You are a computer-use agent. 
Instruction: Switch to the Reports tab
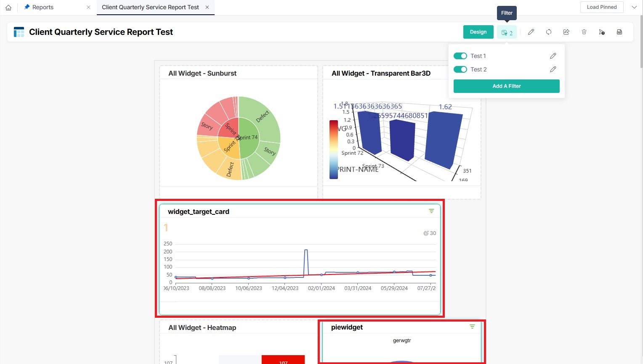pyautogui.click(x=43, y=7)
